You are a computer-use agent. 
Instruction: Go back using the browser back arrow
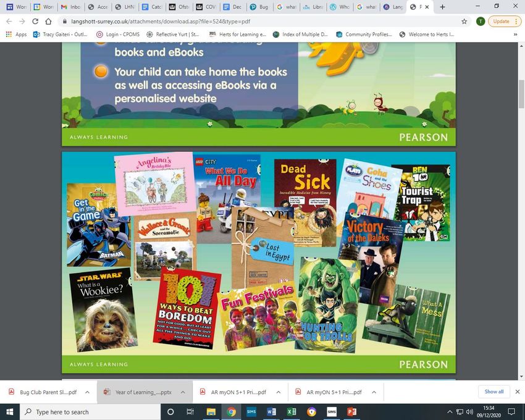(x=9, y=22)
